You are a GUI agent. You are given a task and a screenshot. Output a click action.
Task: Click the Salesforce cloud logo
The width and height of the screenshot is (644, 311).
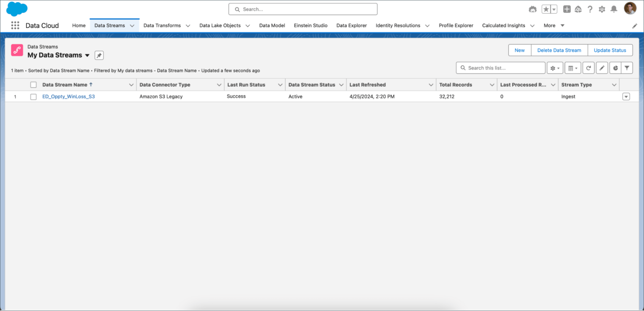click(17, 9)
